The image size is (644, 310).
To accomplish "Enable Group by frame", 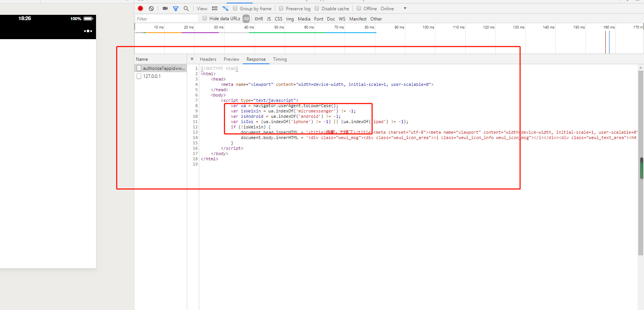I will click(235, 8).
